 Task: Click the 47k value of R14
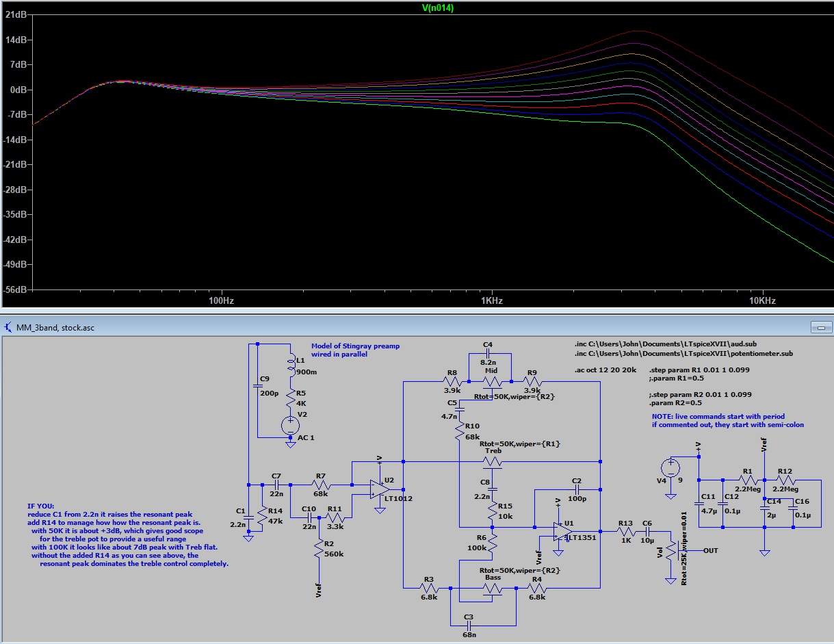click(x=276, y=521)
